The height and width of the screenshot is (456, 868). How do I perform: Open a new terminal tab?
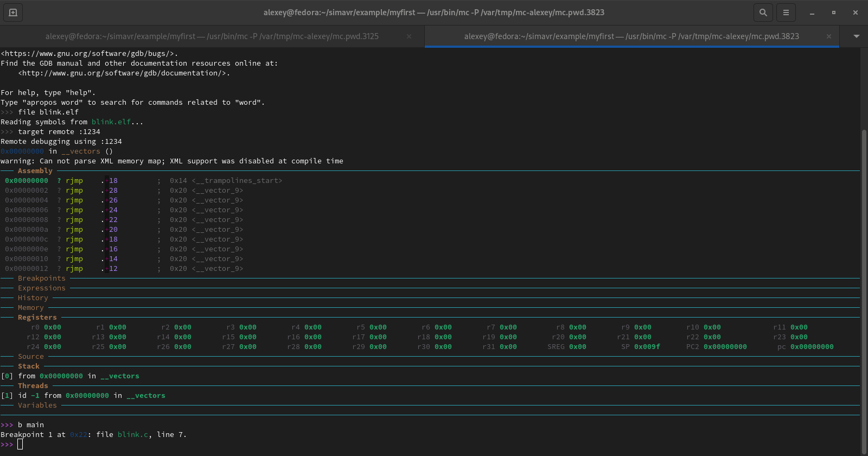(x=13, y=12)
